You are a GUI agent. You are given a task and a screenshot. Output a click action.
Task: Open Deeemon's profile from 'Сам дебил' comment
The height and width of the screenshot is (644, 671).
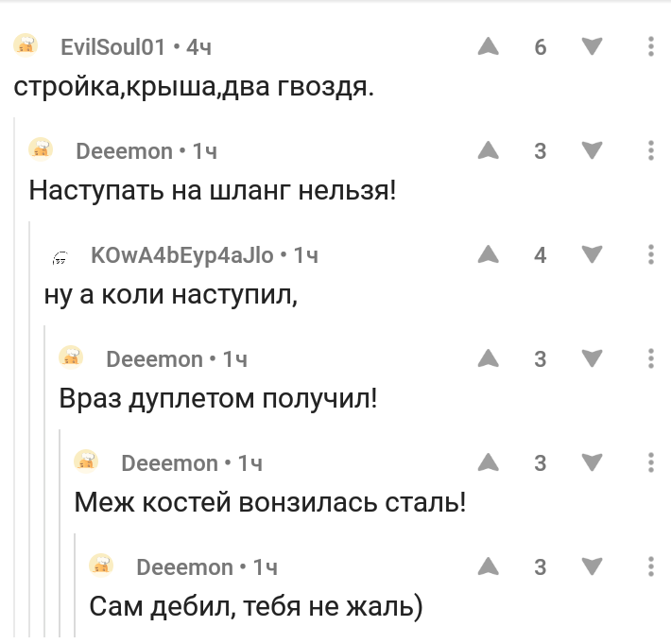(x=184, y=567)
